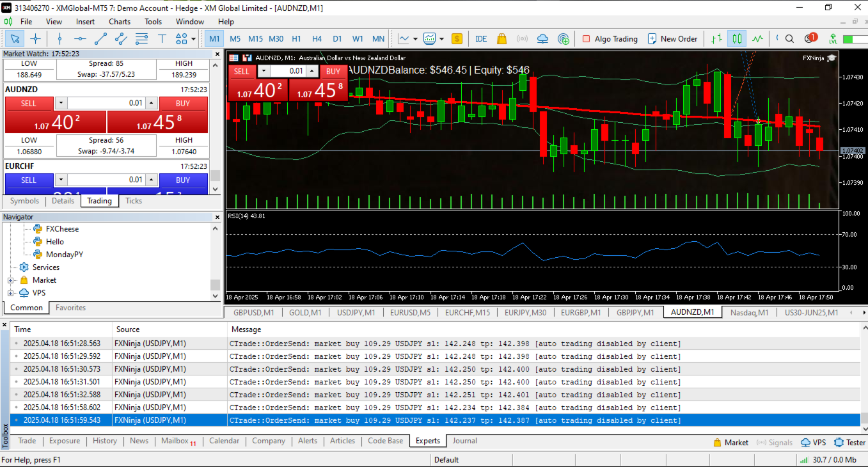Switch to M5 timeframe
Image resolution: width=868 pixels, height=467 pixels.
(x=235, y=38)
